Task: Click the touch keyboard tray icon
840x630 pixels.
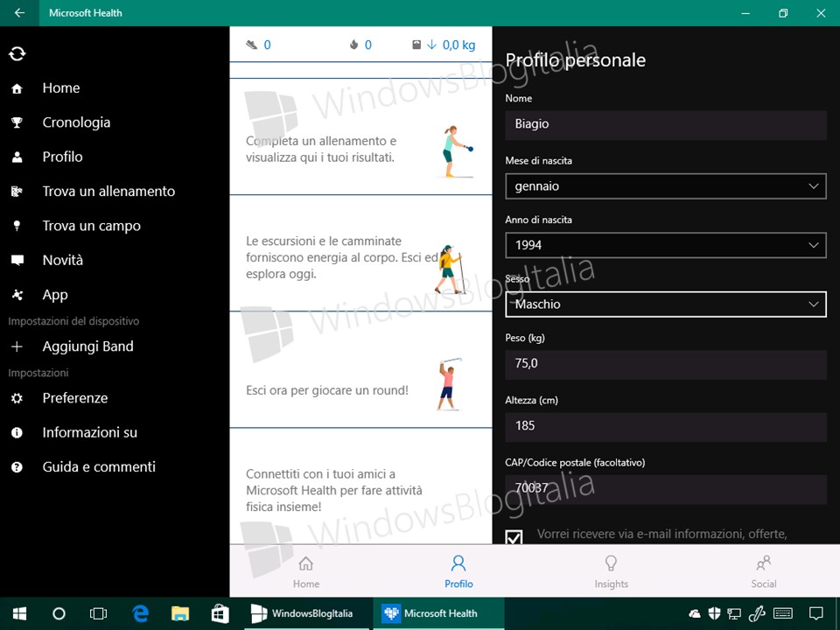Action: click(783, 613)
